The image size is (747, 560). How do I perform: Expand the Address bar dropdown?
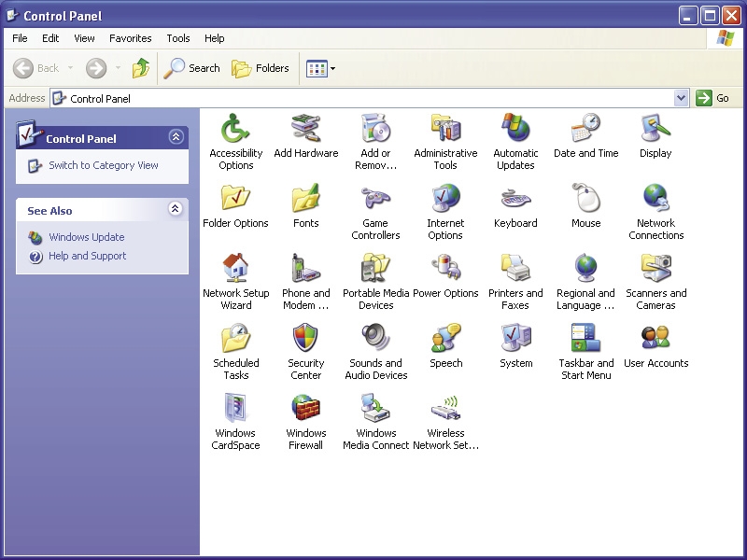pos(682,99)
